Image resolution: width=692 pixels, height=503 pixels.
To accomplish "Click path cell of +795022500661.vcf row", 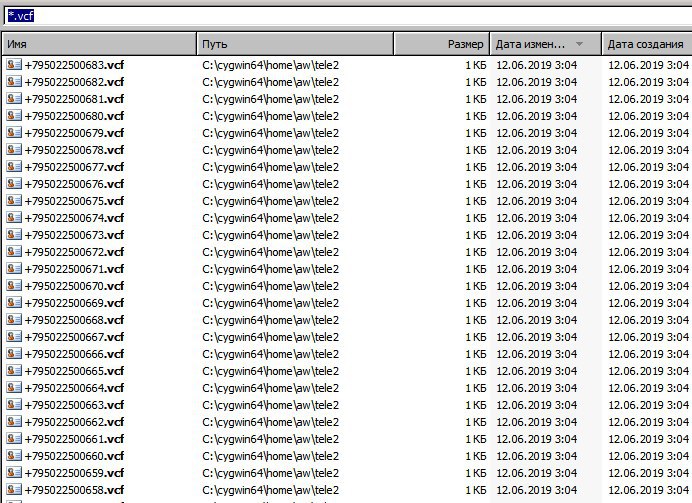I will [x=271, y=439].
